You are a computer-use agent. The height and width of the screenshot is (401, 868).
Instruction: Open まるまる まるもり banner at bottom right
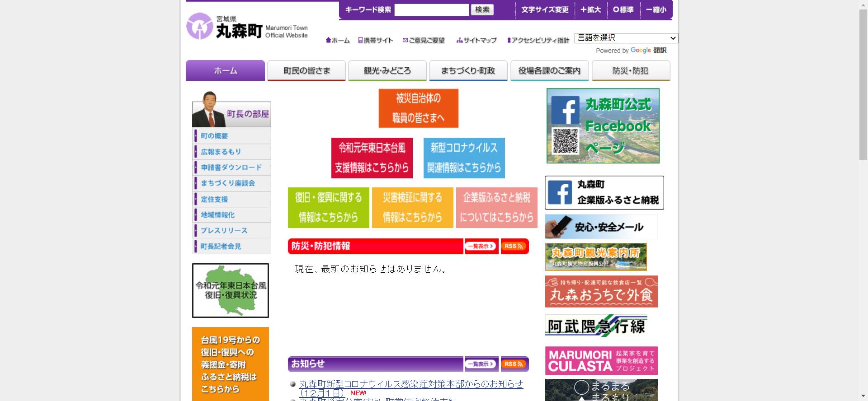coord(601,390)
